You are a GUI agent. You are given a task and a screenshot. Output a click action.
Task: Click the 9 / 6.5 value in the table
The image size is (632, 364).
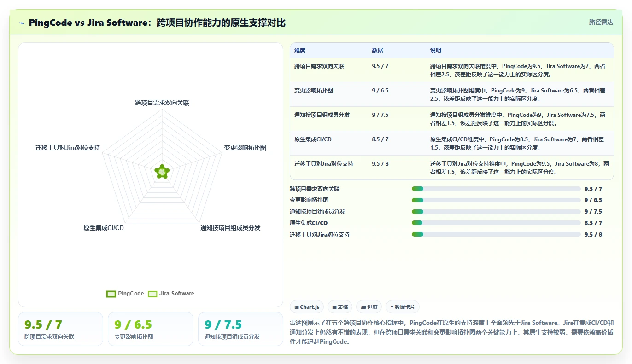coord(380,91)
